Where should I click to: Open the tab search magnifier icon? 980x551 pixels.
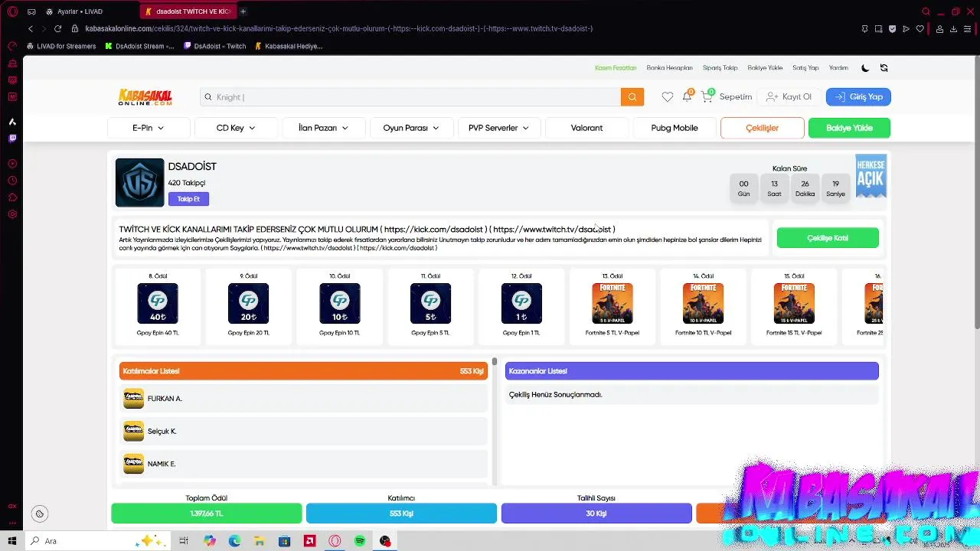(x=926, y=11)
